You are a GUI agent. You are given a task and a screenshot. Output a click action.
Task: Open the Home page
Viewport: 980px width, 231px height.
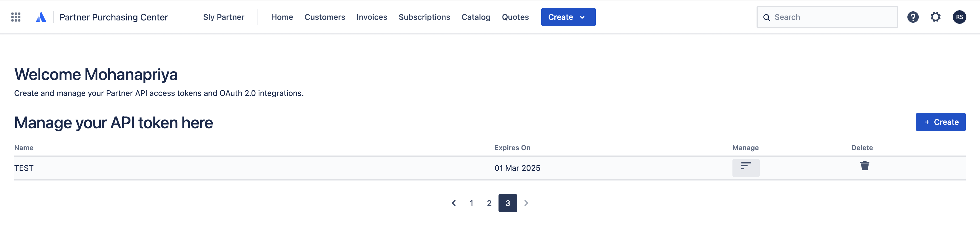click(282, 17)
